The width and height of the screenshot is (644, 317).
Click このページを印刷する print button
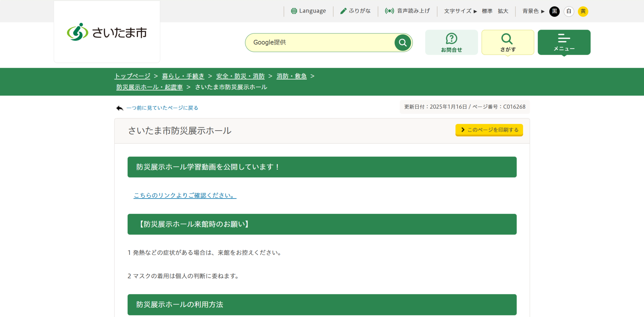489,129
